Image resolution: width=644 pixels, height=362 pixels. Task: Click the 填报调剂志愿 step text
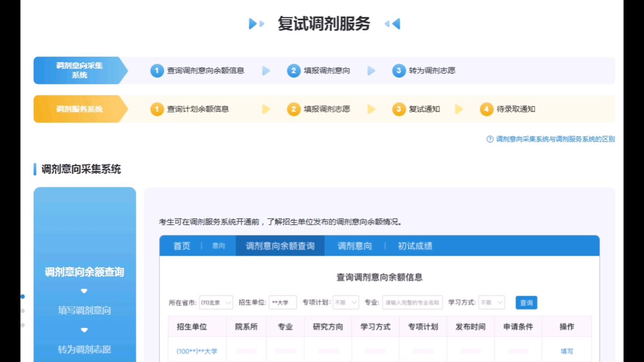pyautogui.click(x=327, y=109)
